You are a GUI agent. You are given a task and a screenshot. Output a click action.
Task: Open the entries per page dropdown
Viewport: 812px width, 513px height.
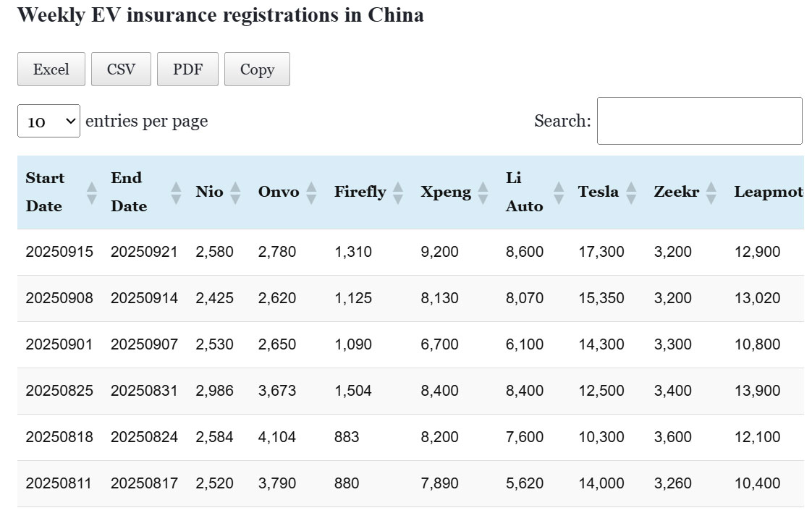point(48,122)
